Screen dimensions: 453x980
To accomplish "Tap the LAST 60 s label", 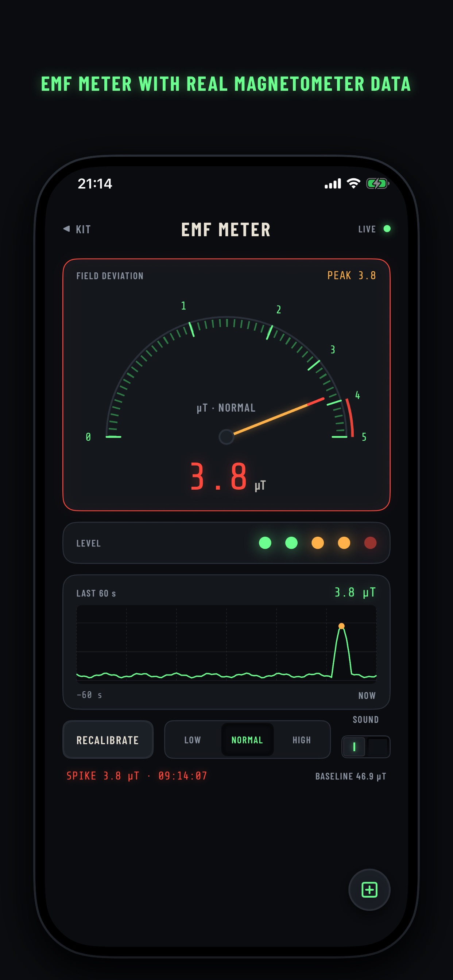I will [96, 594].
